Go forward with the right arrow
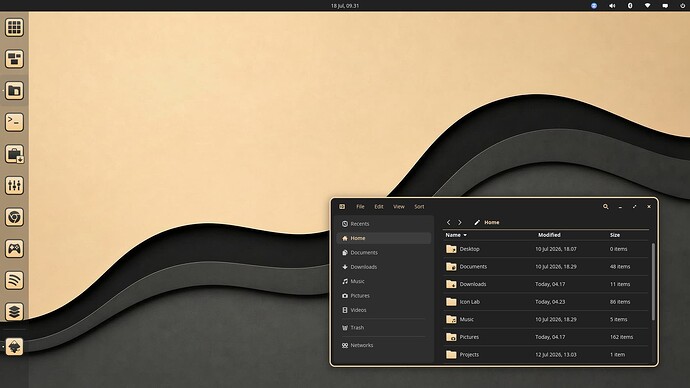Screen dimensions: 690x388 [460, 223]
